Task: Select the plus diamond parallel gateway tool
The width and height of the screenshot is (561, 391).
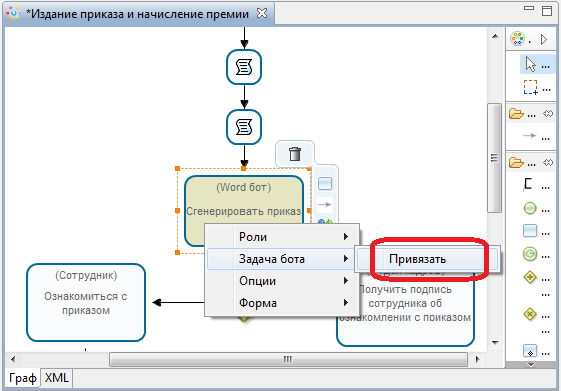Action: coord(530,277)
